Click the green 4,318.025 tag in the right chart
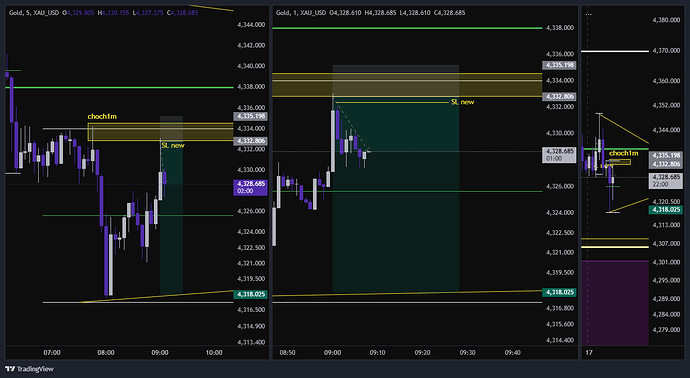 (667, 210)
